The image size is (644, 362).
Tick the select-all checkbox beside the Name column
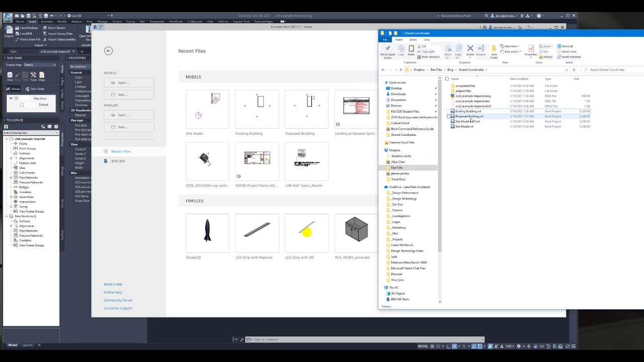447,79
